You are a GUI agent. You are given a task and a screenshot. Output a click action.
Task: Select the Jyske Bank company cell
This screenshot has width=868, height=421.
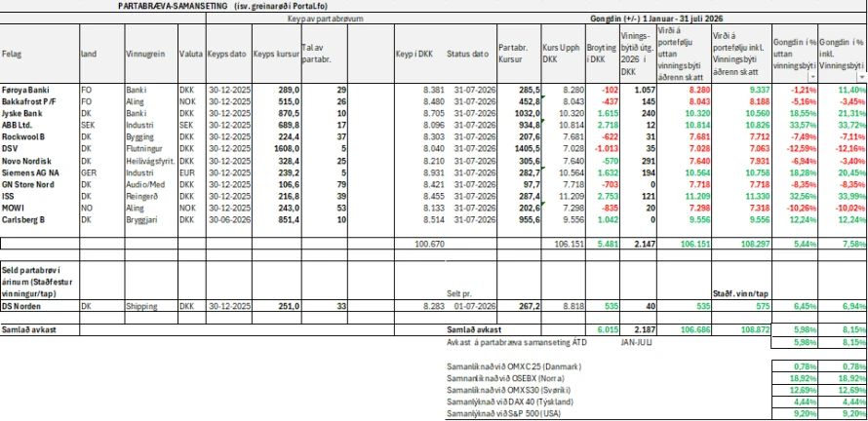(x=40, y=113)
